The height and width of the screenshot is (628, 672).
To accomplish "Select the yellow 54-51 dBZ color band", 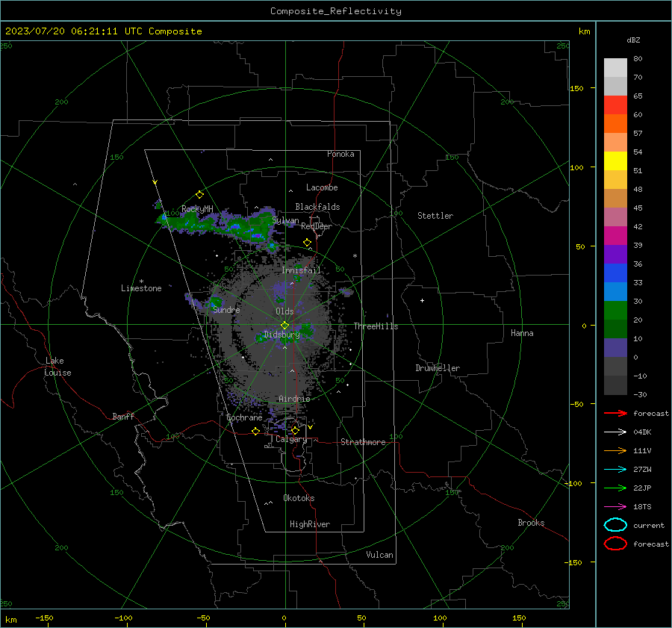I will (x=615, y=161).
